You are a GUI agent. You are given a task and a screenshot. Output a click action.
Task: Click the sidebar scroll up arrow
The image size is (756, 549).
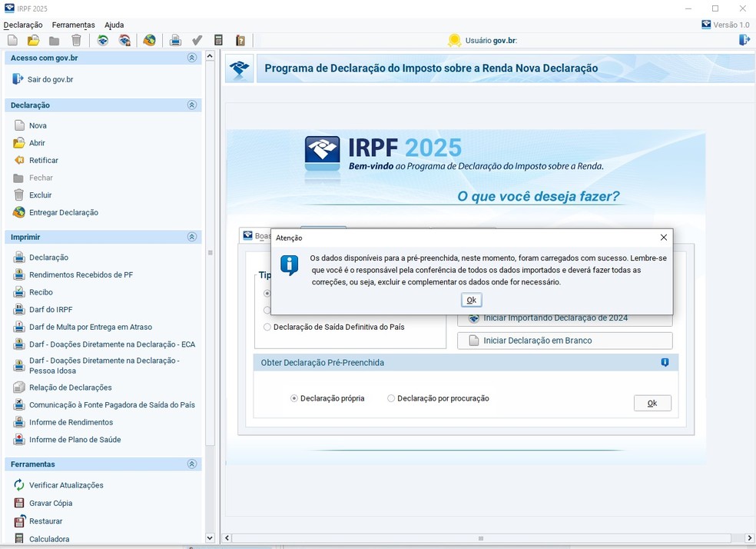(210, 56)
